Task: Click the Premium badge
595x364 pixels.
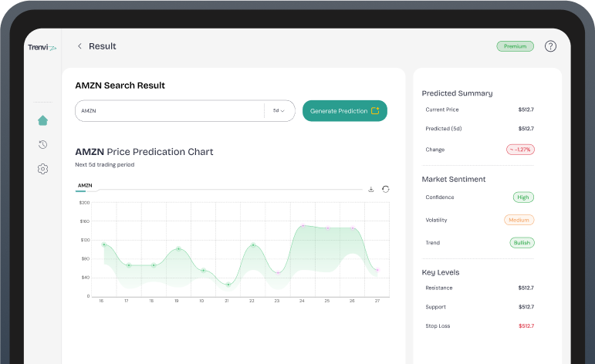Action: [515, 46]
